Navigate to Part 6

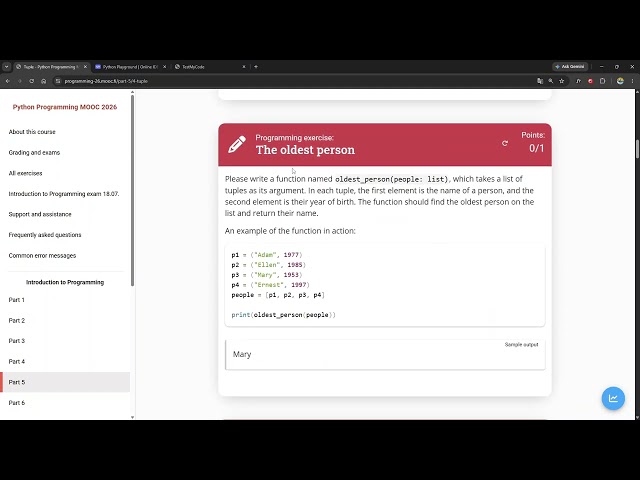coord(17,402)
